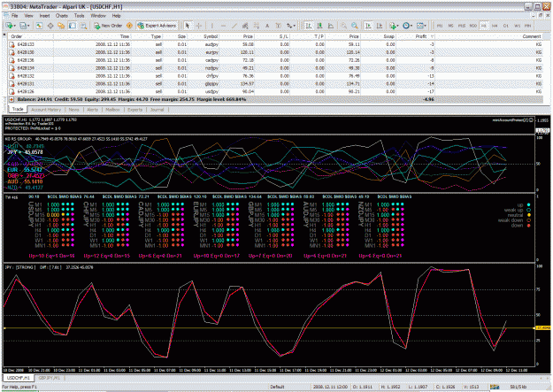This screenshot has height=392, width=553.
Task: Toggle the Market Watch window icon
Action: (x=39, y=26)
